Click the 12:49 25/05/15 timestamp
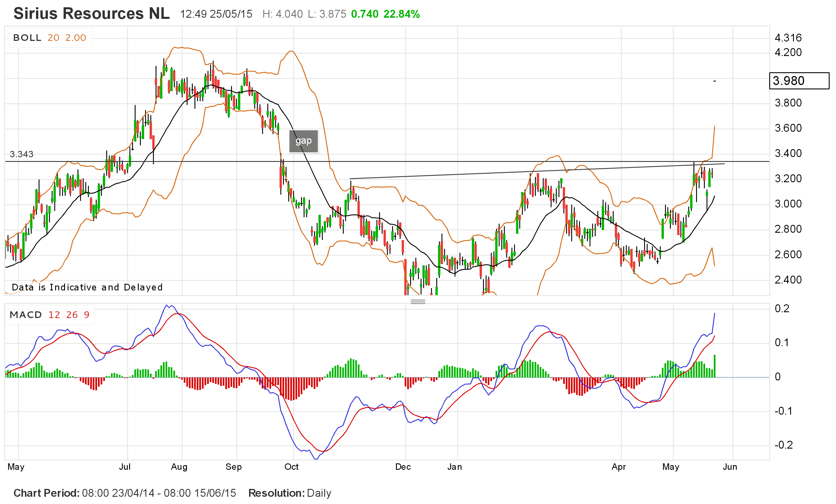The width and height of the screenshot is (836, 504). click(216, 14)
